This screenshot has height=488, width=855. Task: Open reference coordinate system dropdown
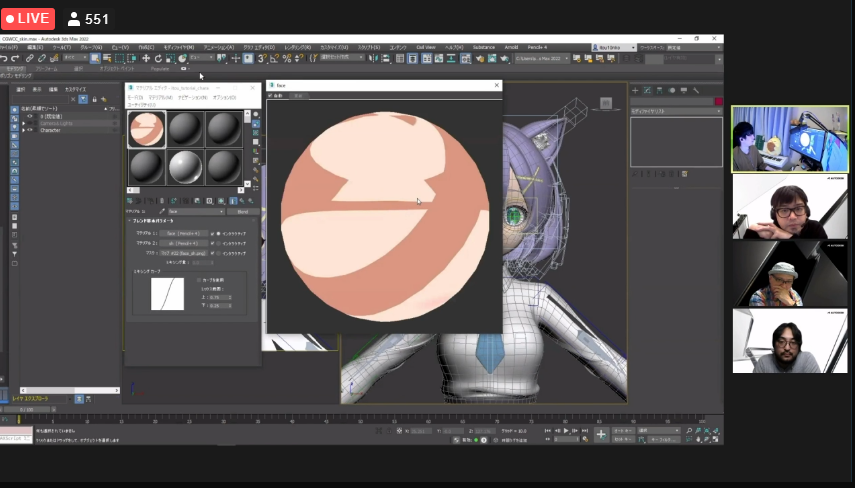[x=202, y=58]
